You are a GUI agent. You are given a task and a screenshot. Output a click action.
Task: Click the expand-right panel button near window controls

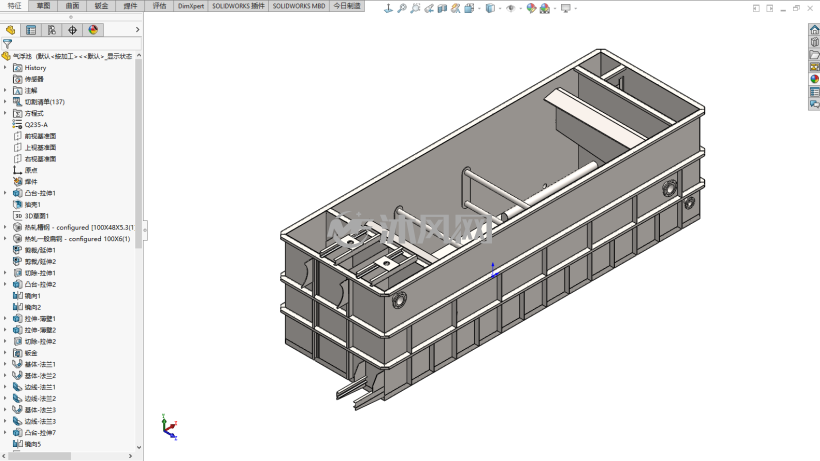pyautogui.click(x=770, y=8)
